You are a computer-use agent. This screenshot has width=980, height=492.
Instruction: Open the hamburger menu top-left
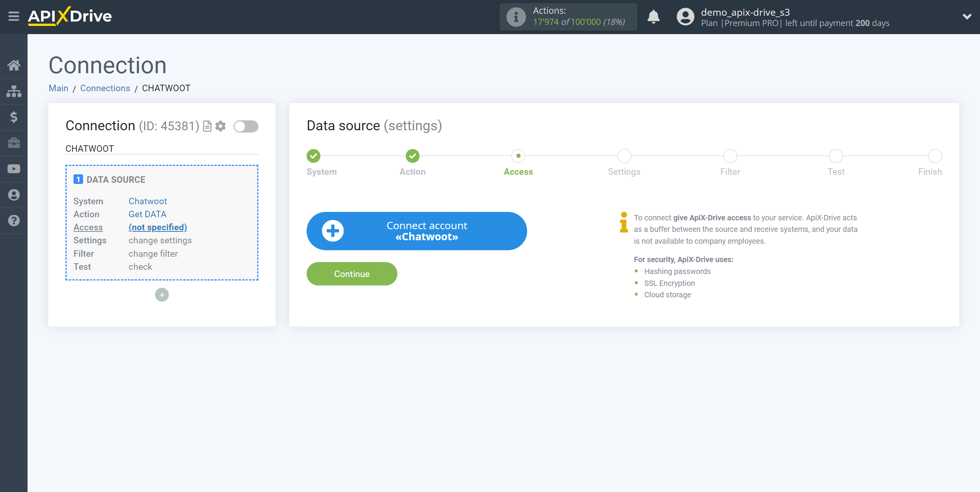point(13,16)
